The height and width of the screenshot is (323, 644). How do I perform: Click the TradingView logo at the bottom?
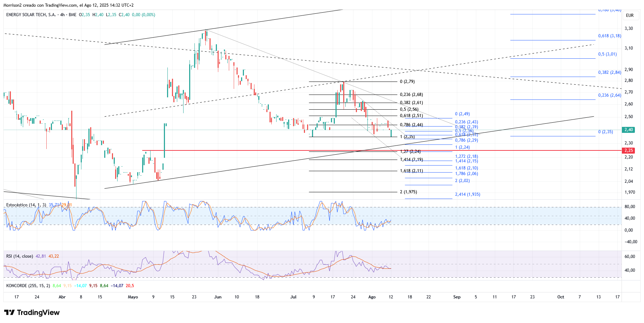pyautogui.click(x=32, y=312)
